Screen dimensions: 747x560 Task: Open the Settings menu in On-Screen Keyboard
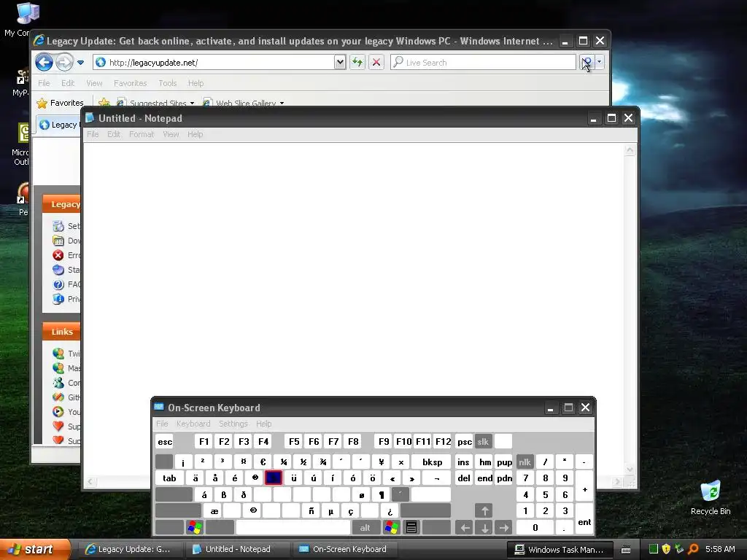(233, 424)
